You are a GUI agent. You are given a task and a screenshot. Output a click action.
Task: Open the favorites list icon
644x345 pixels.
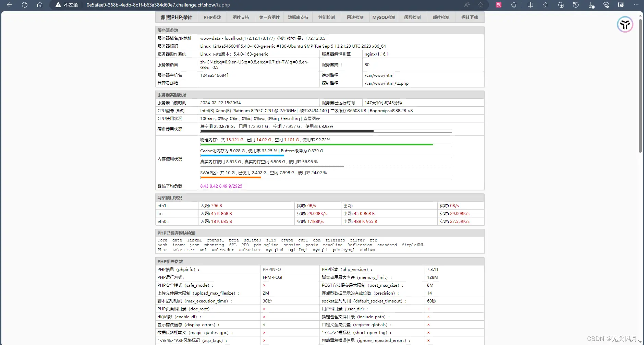[x=546, y=5]
